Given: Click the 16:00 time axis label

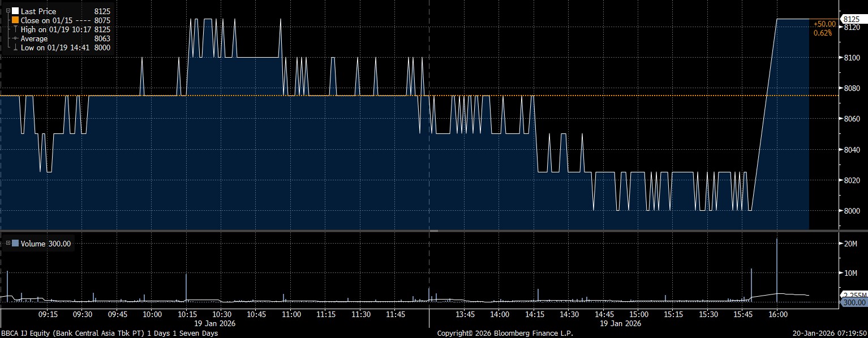Looking at the screenshot, I should pyautogui.click(x=777, y=314).
